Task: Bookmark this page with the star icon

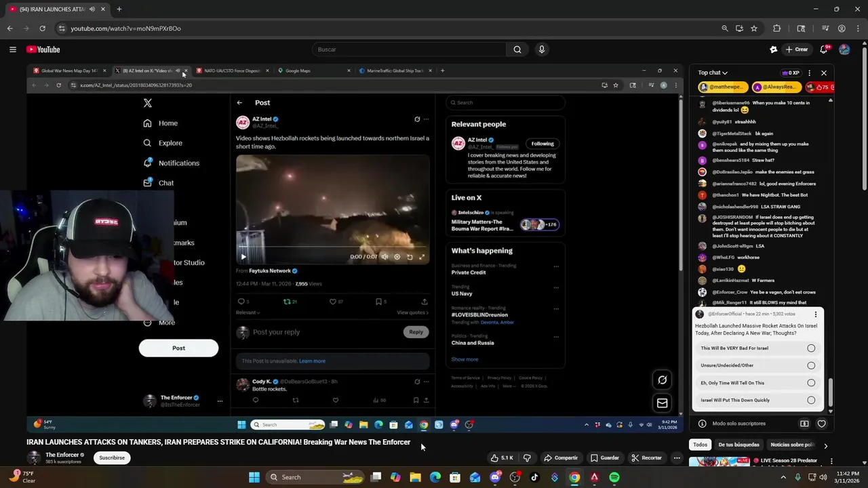Action: click(754, 28)
